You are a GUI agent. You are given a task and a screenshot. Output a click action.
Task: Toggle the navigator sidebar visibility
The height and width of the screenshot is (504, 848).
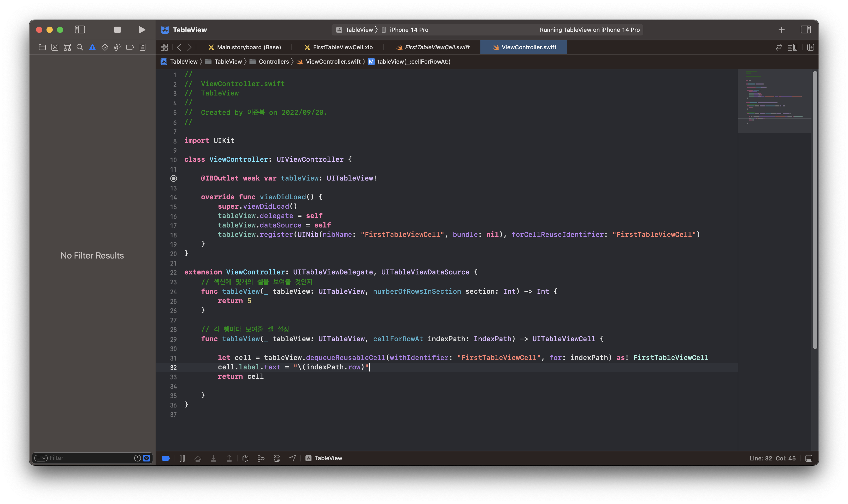pos(80,29)
